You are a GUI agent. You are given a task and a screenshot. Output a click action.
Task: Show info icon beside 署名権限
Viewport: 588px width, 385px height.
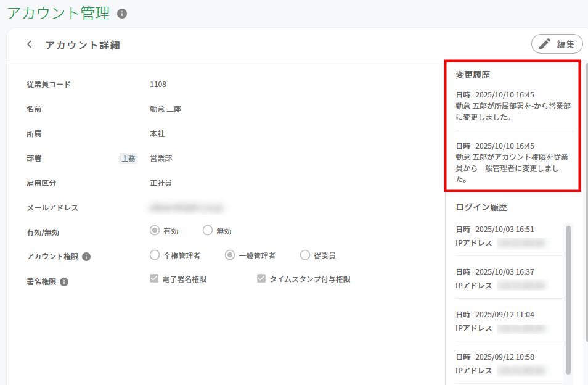click(64, 282)
